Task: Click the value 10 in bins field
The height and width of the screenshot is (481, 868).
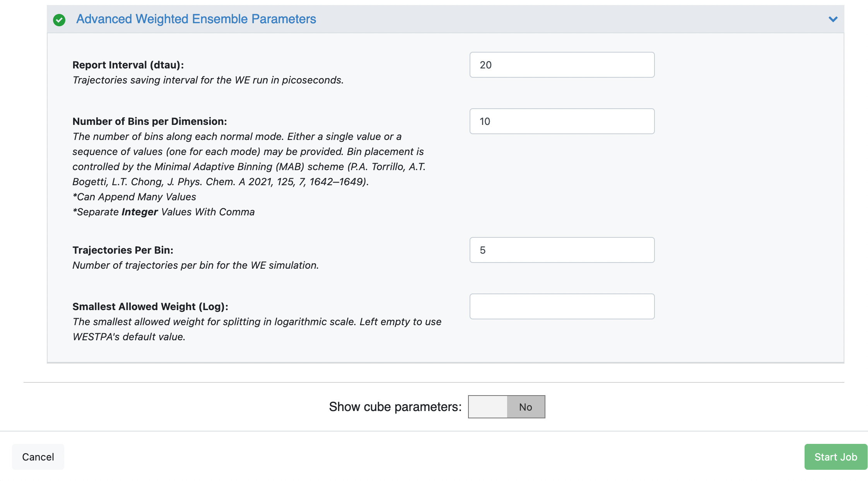Action: [486, 121]
